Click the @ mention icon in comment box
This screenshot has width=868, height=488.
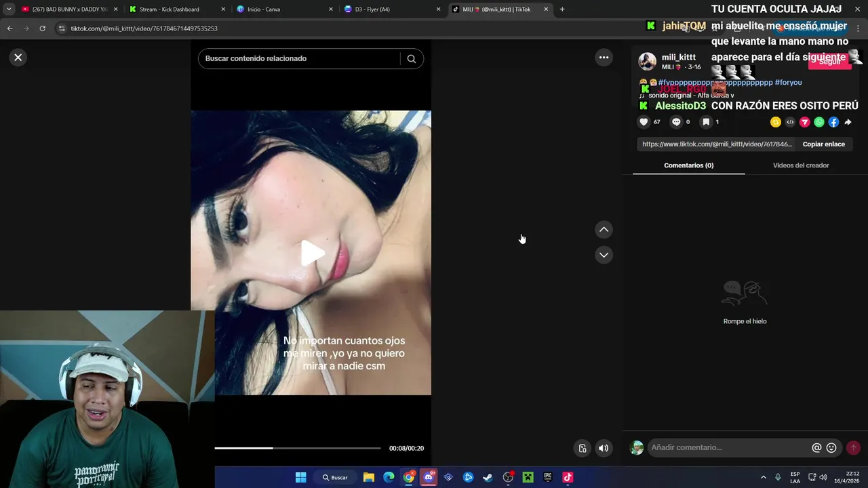click(816, 448)
